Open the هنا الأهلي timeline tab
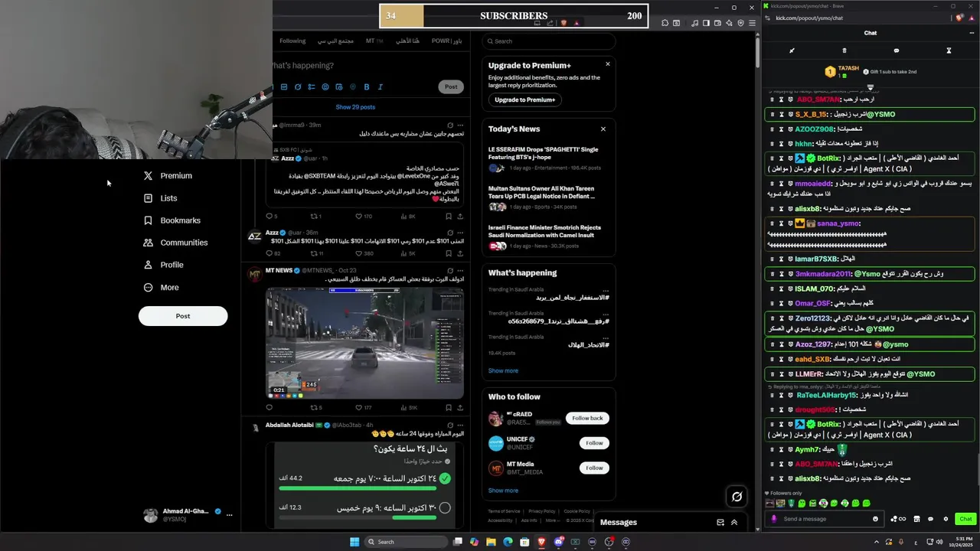This screenshot has width=980, height=551. [407, 41]
